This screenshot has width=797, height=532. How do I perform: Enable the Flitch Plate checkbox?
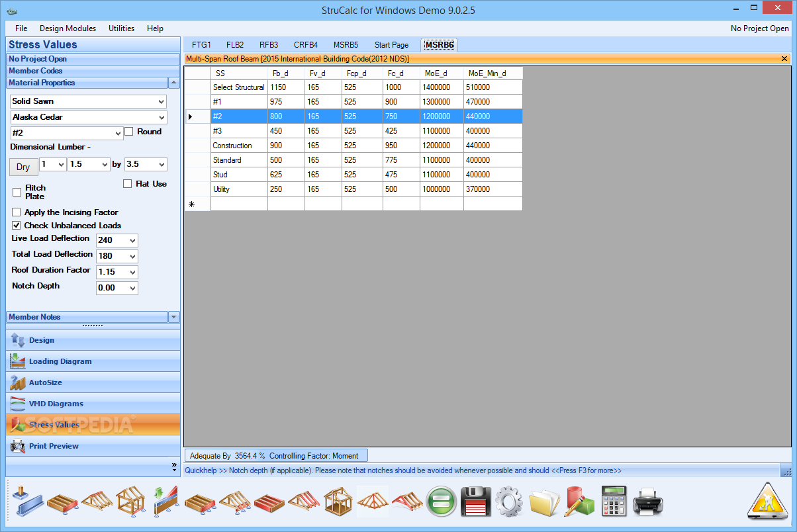pos(17,192)
